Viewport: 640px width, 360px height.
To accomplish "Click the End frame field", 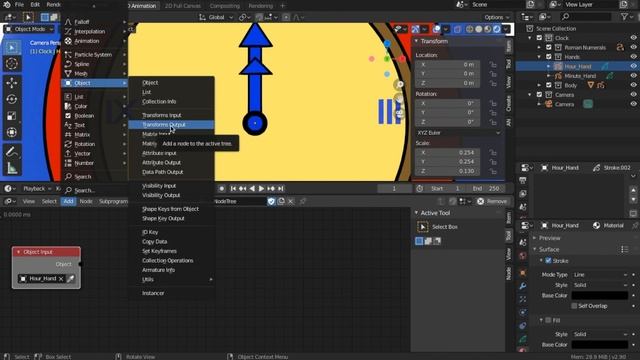I will [486, 189].
